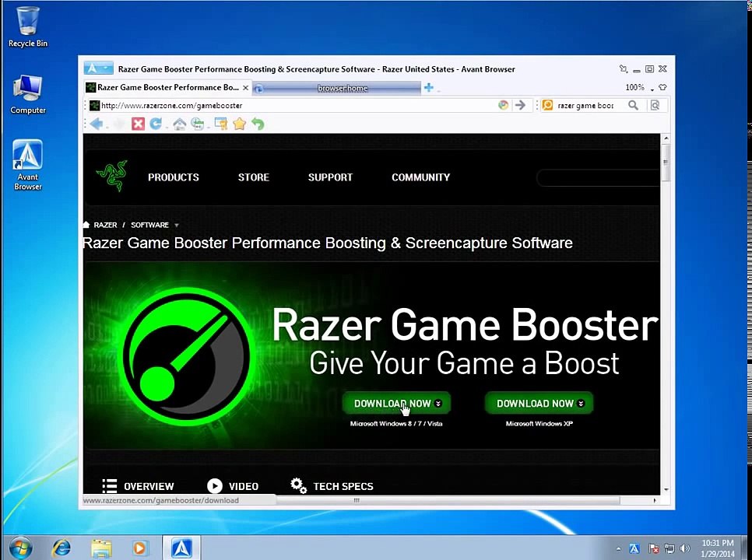Viewport: 752px width, 560px height.
Task: Click the address bar URL field
Action: (293, 106)
